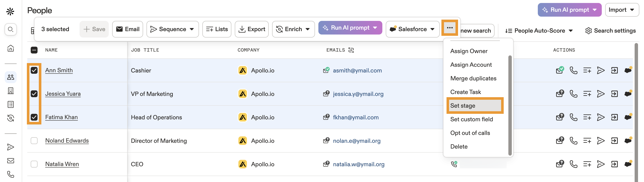Click the Email bulk button

[x=128, y=29]
